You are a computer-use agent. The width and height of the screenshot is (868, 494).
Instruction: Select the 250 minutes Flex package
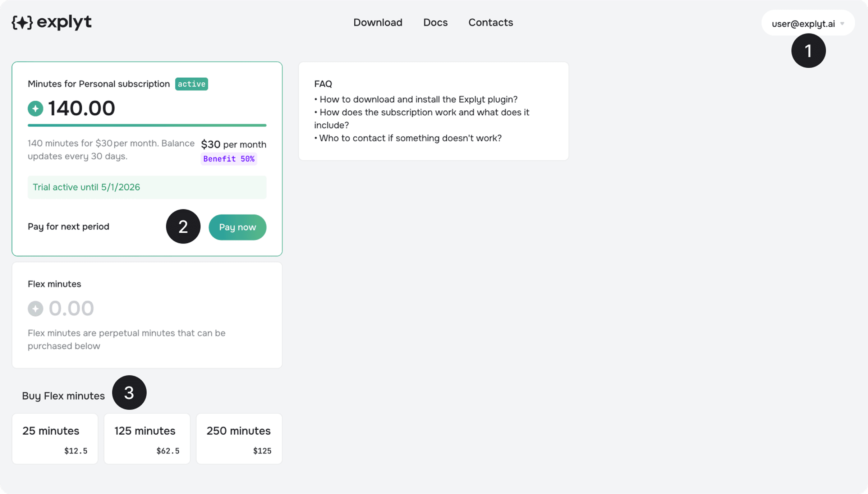pyautogui.click(x=239, y=438)
